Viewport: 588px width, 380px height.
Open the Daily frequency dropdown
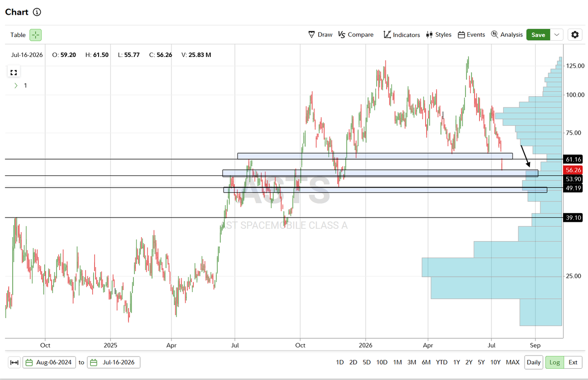[534, 362]
